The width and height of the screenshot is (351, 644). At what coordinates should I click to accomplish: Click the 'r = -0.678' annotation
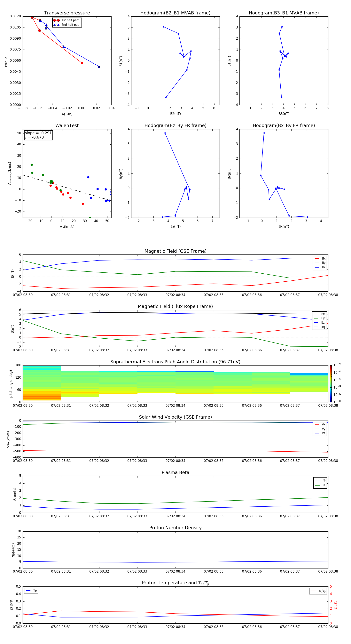point(35,137)
